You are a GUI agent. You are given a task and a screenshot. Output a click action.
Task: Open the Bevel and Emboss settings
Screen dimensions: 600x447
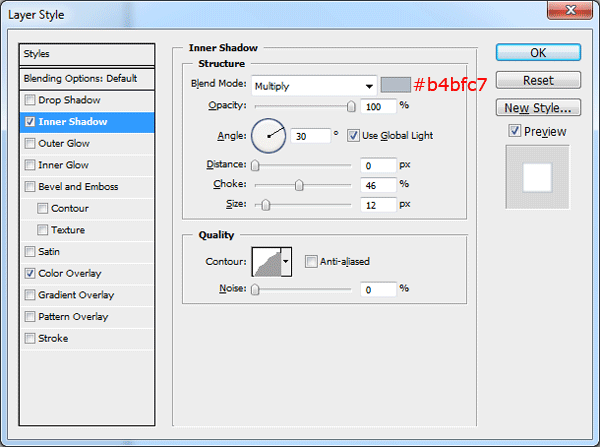click(78, 187)
